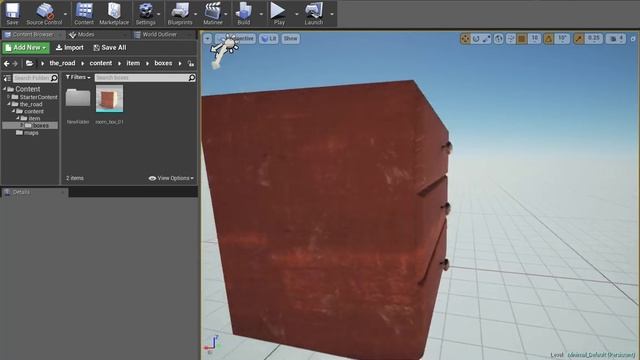Screen dimensions: 640x360
Task: Select the red box asset thumbnail
Action: click(109, 98)
